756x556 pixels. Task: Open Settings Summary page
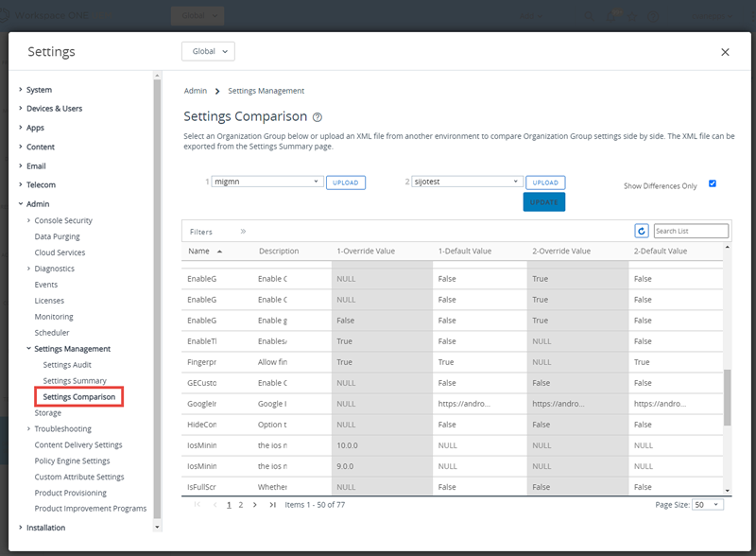(x=75, y=381)
